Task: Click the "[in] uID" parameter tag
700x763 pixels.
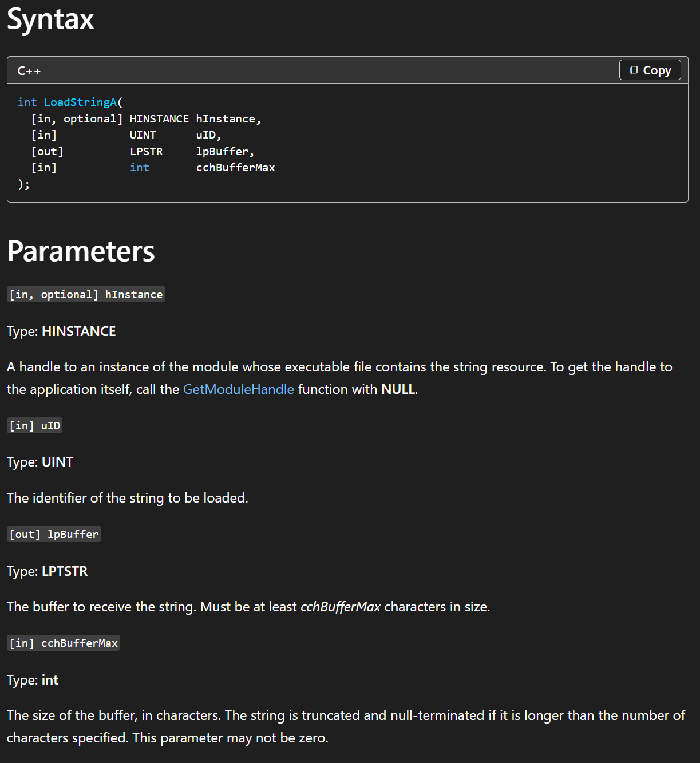Action: [x=34, y=425]
